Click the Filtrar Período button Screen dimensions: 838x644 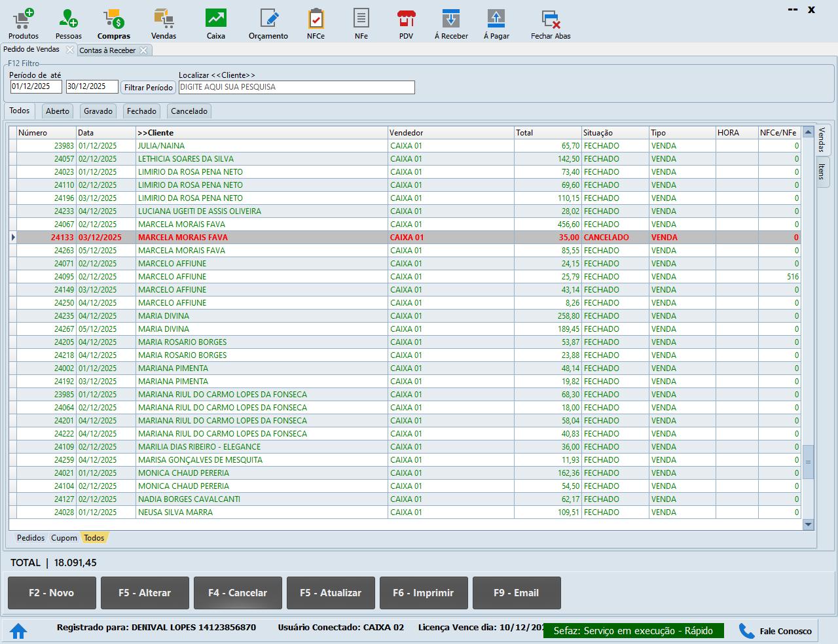click(x=149, y=87)
